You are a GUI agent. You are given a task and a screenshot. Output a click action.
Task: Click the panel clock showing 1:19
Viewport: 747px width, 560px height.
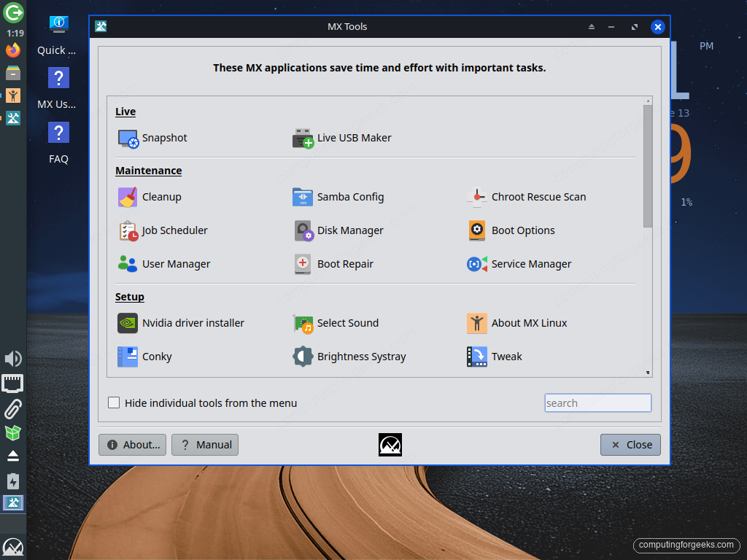click(x=15, y=34)
